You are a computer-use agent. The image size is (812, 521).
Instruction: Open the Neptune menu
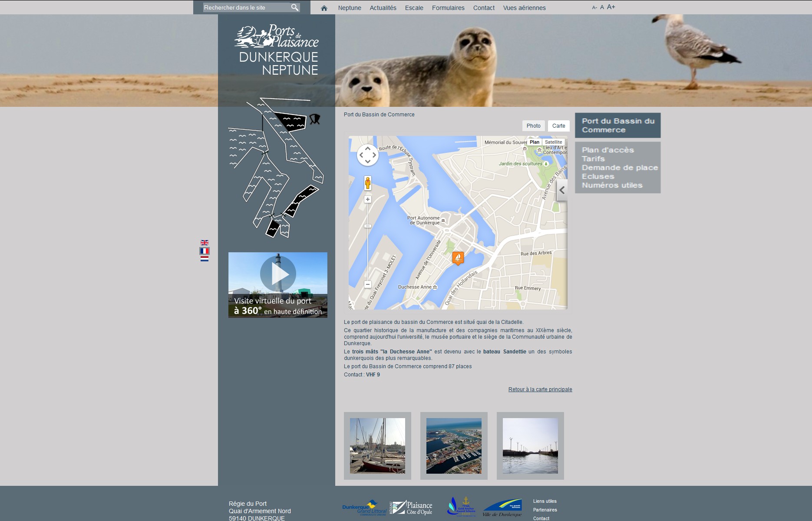(350, 8)
